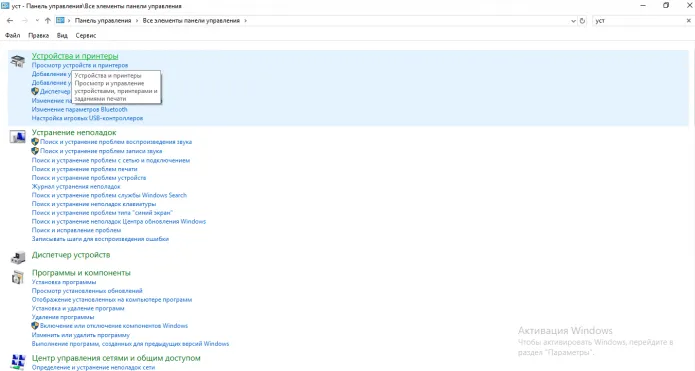Viewport: 695px width, 371px height.
Task: Open the Устранение неполадок heading
Action: 74,132
